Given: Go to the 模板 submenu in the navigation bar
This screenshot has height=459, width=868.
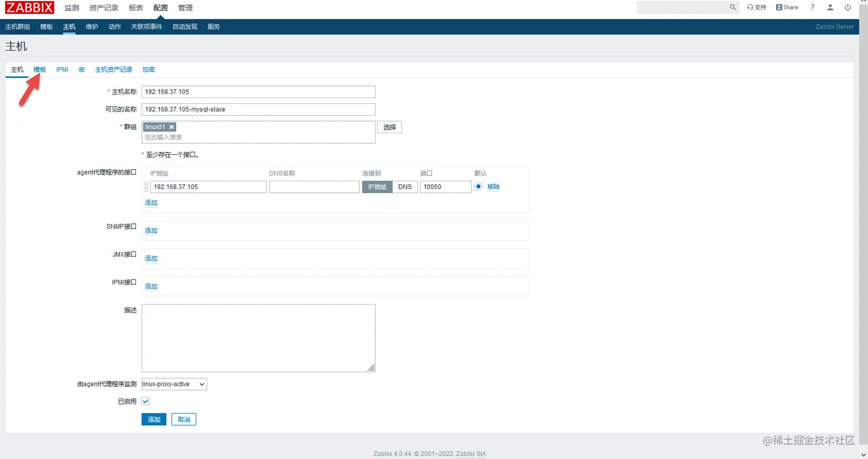Looking at the screenshot, I should pyautogui.click(x=46, y=27).
